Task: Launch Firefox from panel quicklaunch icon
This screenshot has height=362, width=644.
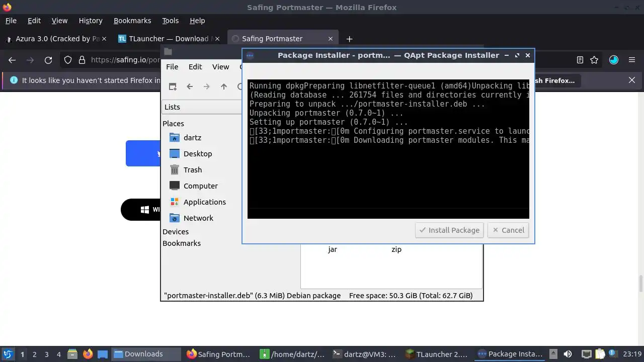Action: point(88,354)
